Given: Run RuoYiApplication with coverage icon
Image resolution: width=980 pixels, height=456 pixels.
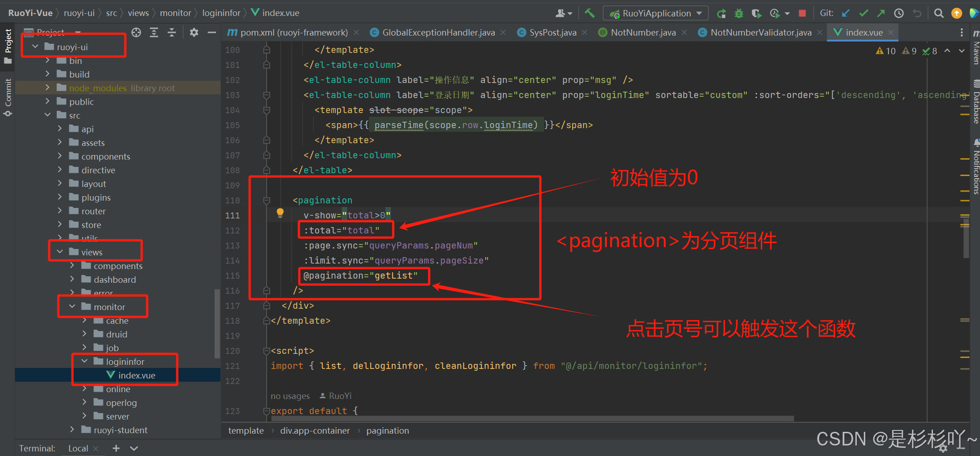Looking at the screenshot, I should 757,13.
